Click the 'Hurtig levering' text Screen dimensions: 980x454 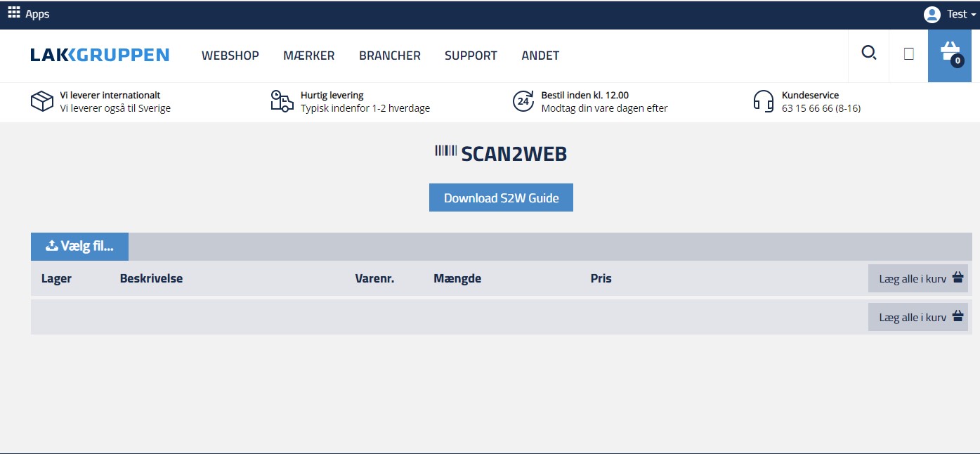(332, 95)
